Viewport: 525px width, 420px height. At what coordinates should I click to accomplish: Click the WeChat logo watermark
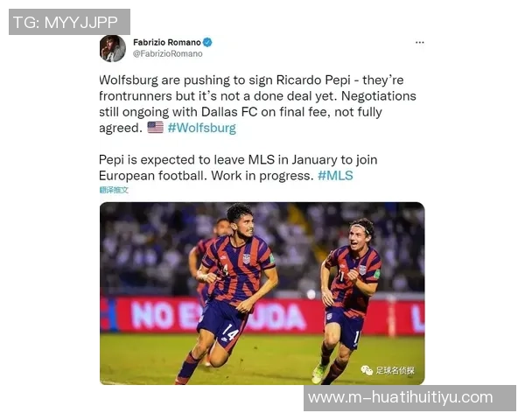(367, 370)
